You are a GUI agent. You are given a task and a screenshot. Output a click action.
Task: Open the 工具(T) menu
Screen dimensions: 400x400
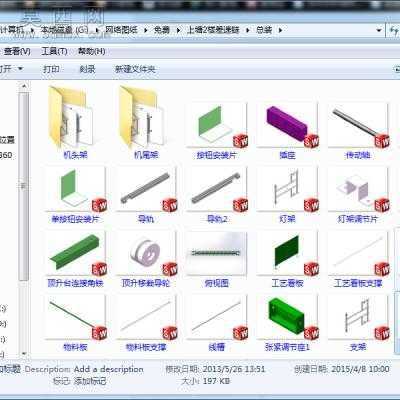click(54, 51)
